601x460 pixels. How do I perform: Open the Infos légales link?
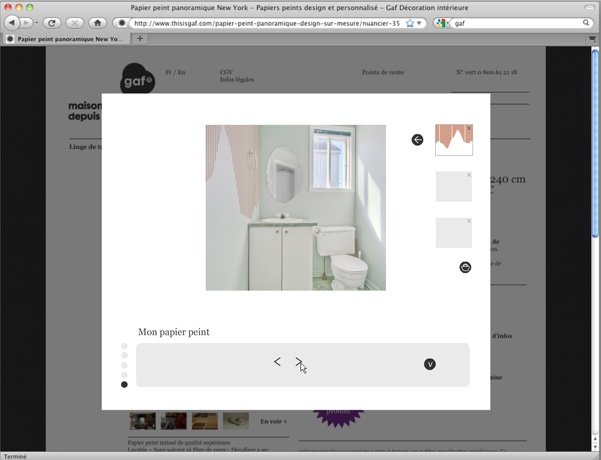coord(237,79)
